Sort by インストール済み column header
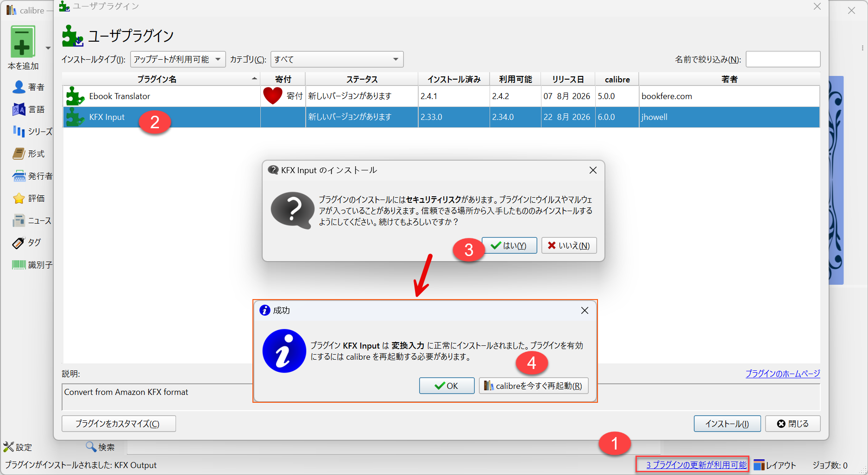 click(454, 79)
